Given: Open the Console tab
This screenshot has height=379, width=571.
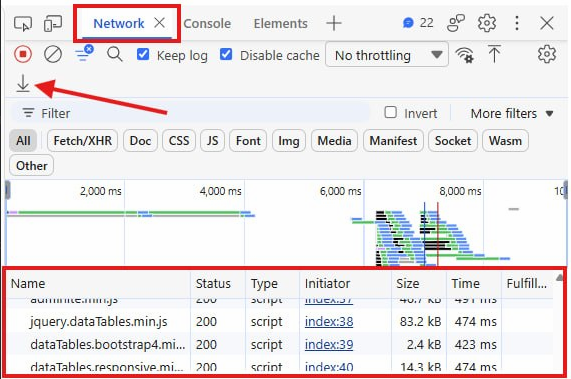Looking at the screenshot, I should [207, 24].
